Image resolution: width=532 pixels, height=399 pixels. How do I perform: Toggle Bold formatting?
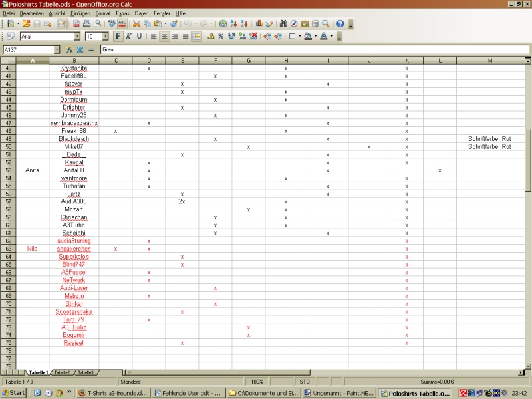[x=118, y=37]
